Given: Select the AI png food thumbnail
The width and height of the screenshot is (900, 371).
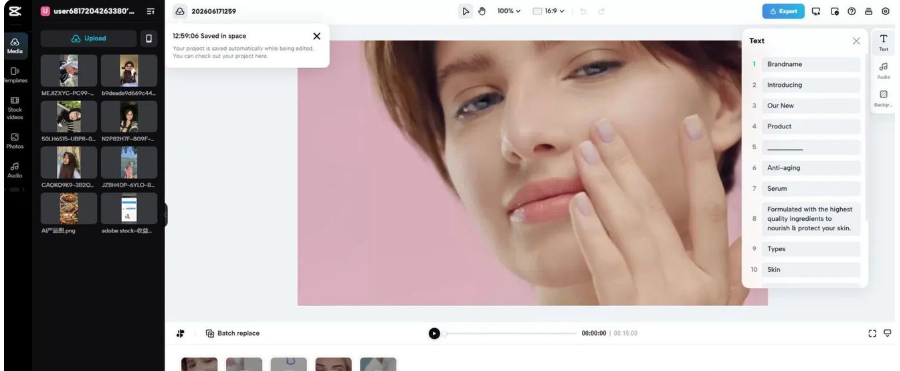Looking at the screenshot, I should click(69, 208).
